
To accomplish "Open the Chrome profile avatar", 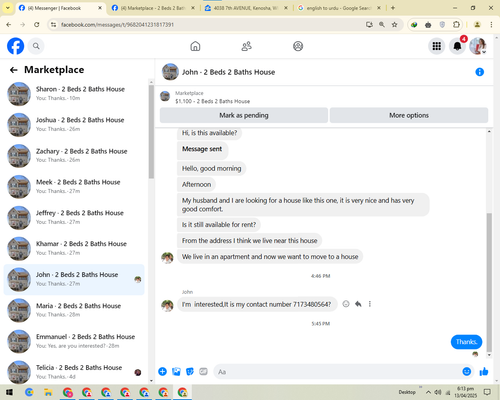I will tap(477, 25).
